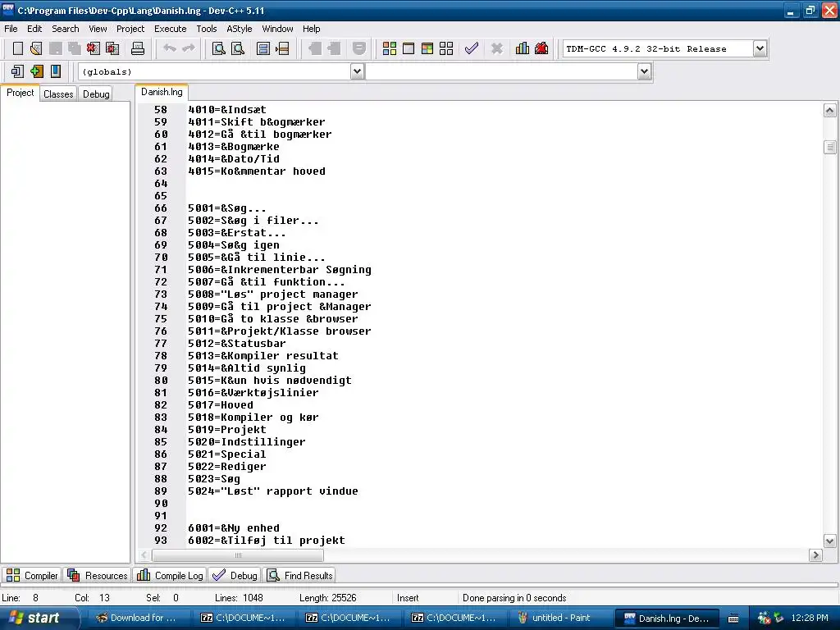Click line 66 text 5001=&Søg...

(226, 208)
